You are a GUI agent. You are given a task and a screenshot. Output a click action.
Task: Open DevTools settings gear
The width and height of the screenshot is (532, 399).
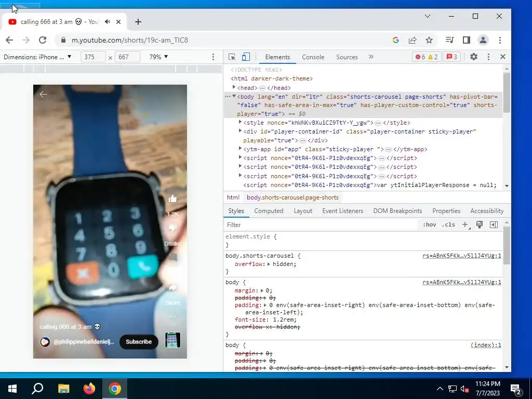[x=474, y=57]
